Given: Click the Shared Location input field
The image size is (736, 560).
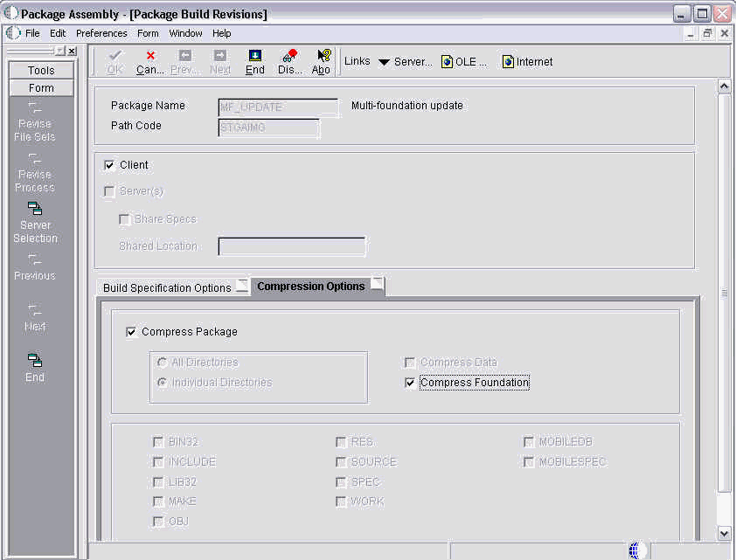Looking at the screenshot, I should 291,246.
